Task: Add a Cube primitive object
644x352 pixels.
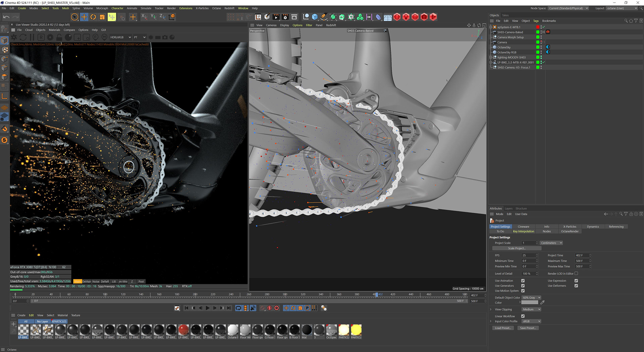Action: (315, 17)
